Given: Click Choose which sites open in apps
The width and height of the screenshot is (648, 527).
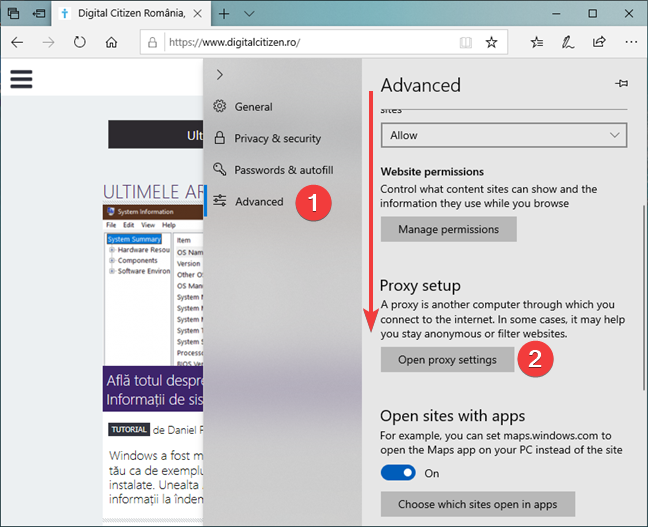Looking at the screenshot, I should coord(477,504).
